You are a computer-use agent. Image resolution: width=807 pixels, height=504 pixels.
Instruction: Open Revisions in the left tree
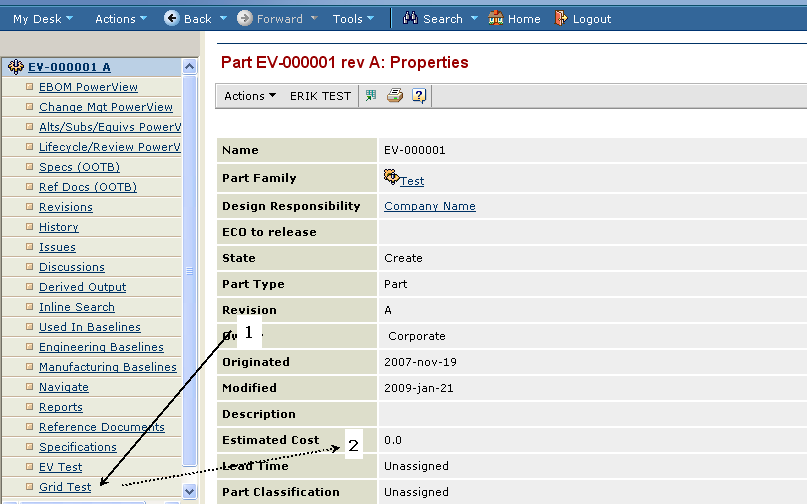66,207
